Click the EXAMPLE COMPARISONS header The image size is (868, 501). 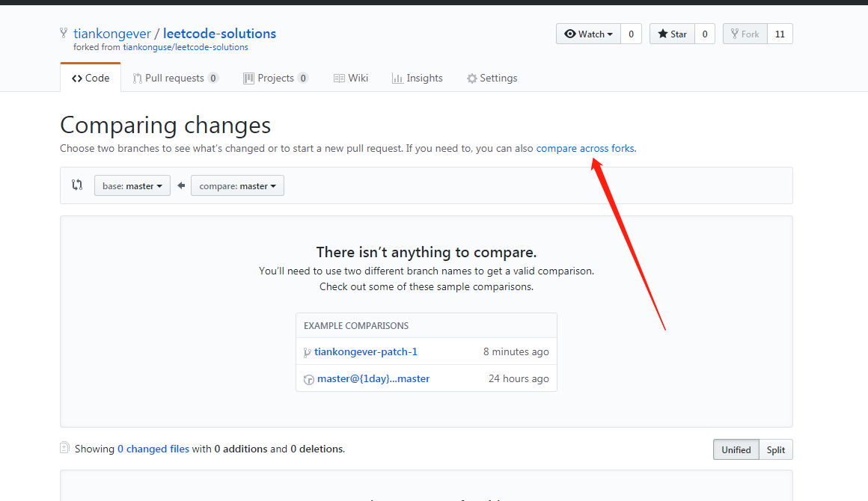click(356, 326)
